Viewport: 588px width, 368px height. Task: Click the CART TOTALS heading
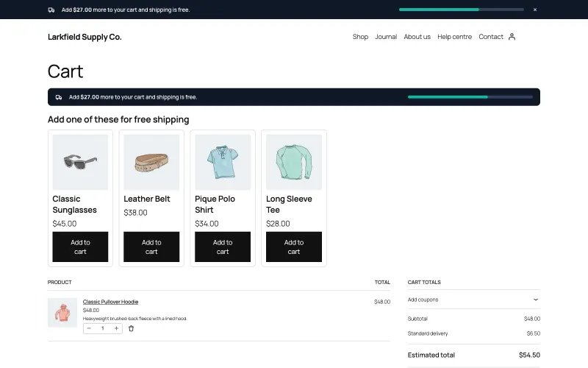424,283
